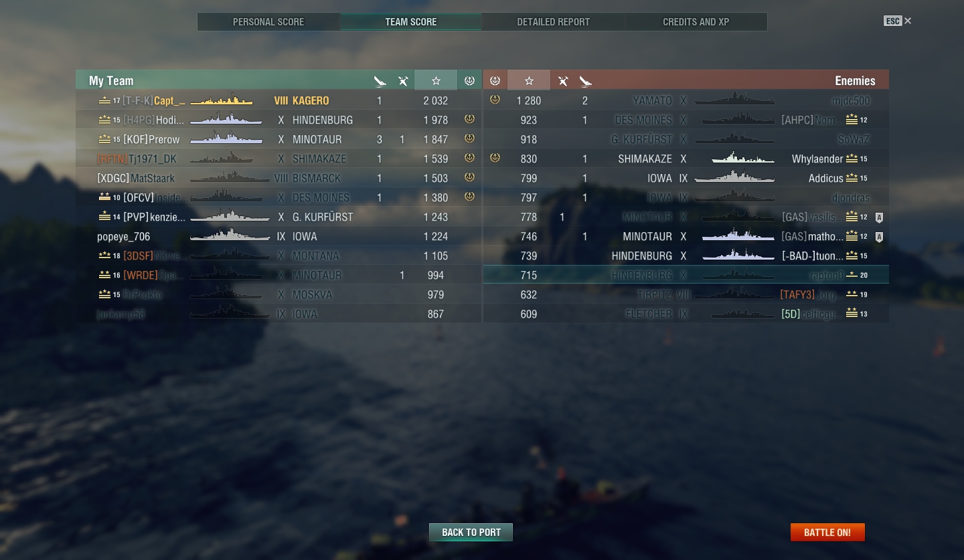Select the Kagero player row in My Team
The width and height of the screenshot is (964, 560).
(278, 100)
